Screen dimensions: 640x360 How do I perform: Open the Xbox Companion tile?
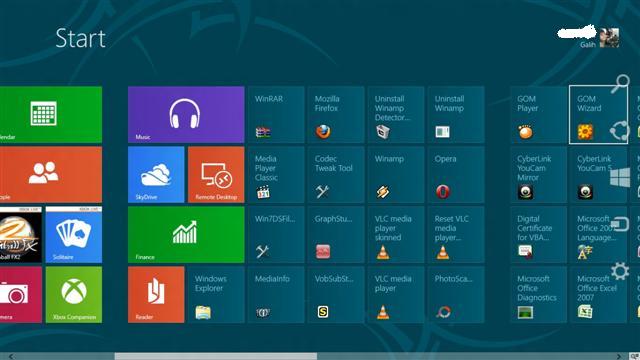pyautogui.click(x=74, y=294)
